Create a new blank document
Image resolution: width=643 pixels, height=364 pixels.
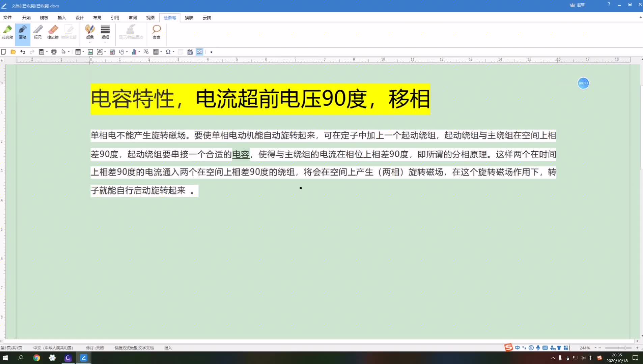4,52
